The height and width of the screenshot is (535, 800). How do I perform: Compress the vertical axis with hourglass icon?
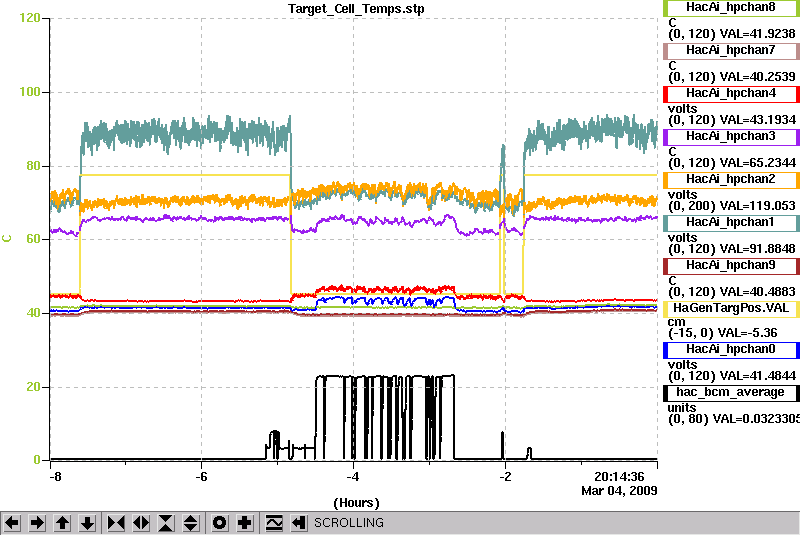click(x=166, y=523)
